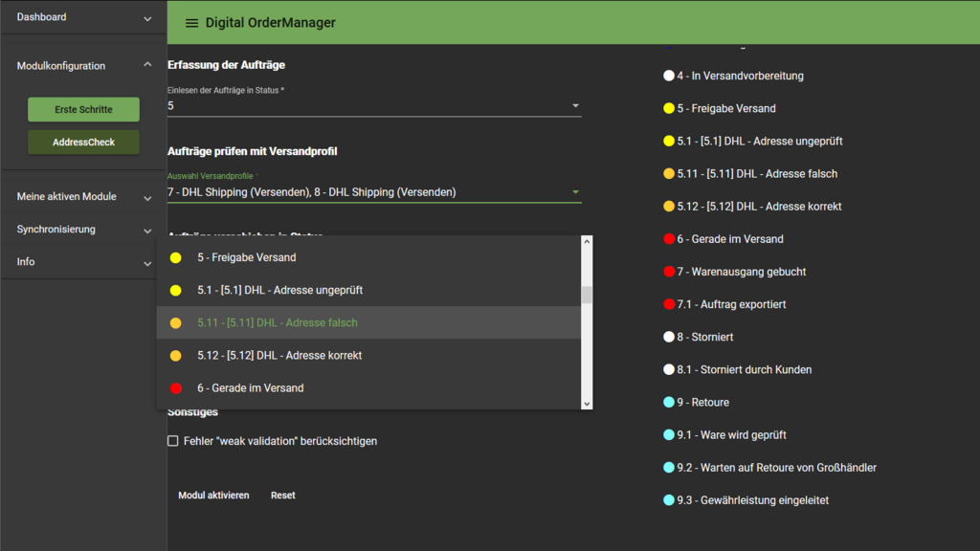
Task: Click the yellow dot beside 5 - Freigabe Versand in dropdown list
Action: coord(175,257)
